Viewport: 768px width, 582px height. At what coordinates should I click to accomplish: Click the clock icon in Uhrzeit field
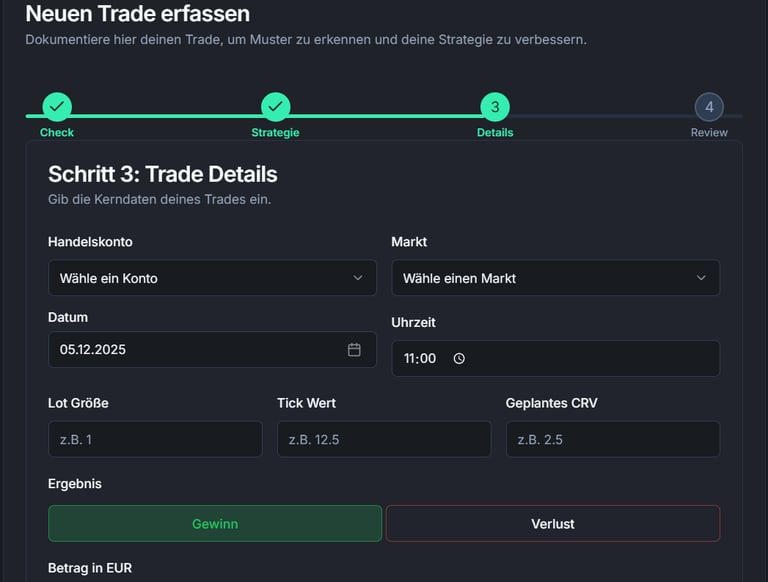pyautogui.click(x=459, y=358)
